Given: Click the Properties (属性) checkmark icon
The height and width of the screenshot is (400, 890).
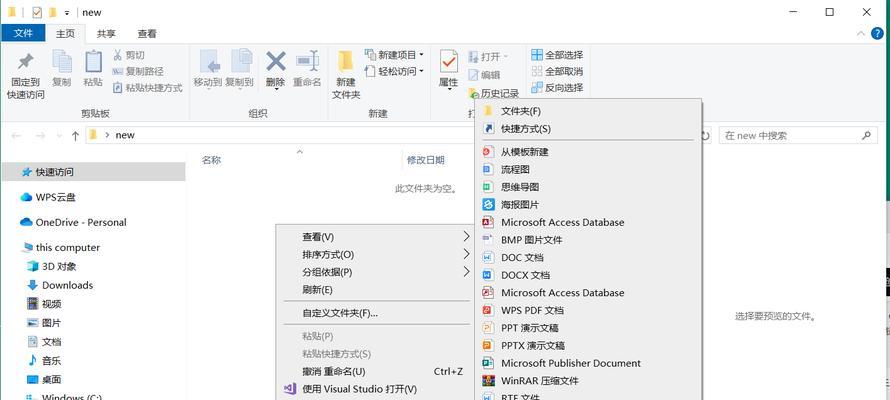Looking at the screenshot, I should coord(448,61).
